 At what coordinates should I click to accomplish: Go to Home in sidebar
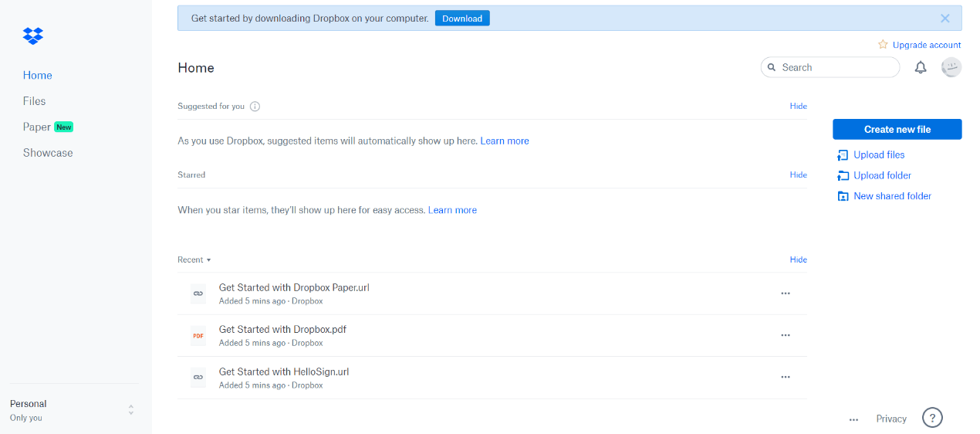pos(38,76)
